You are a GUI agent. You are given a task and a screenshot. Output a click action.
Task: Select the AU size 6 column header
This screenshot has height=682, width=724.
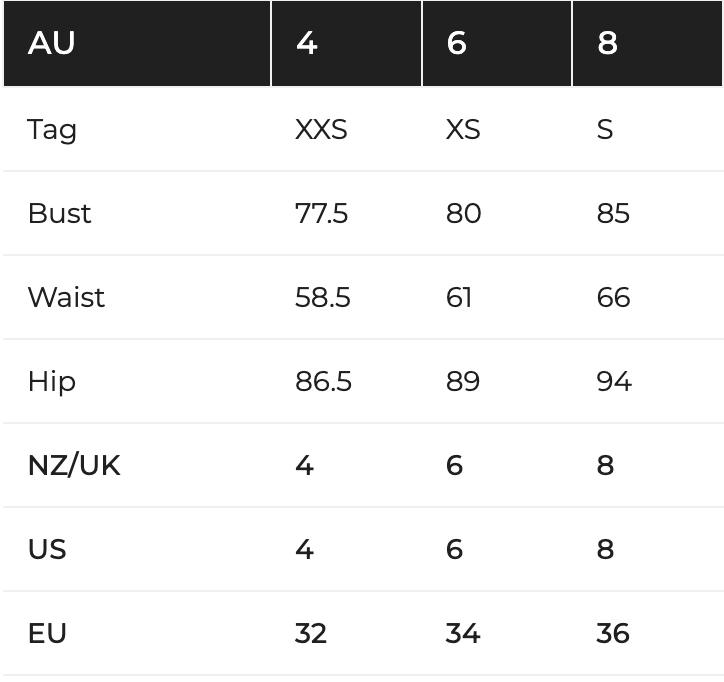point(497,43)
